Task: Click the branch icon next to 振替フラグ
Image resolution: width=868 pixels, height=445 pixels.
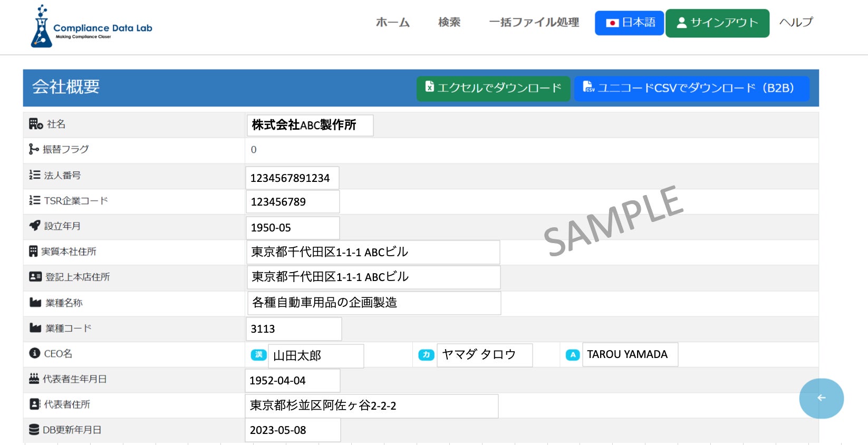Action: pyautogui.click(x=34, y=149)
